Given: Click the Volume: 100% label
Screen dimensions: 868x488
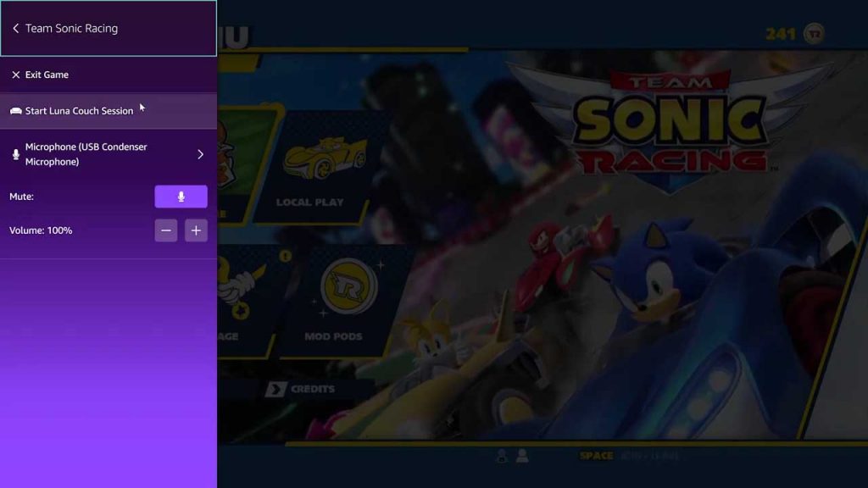Looking at the screenshot, I should [x=41, y=230].
